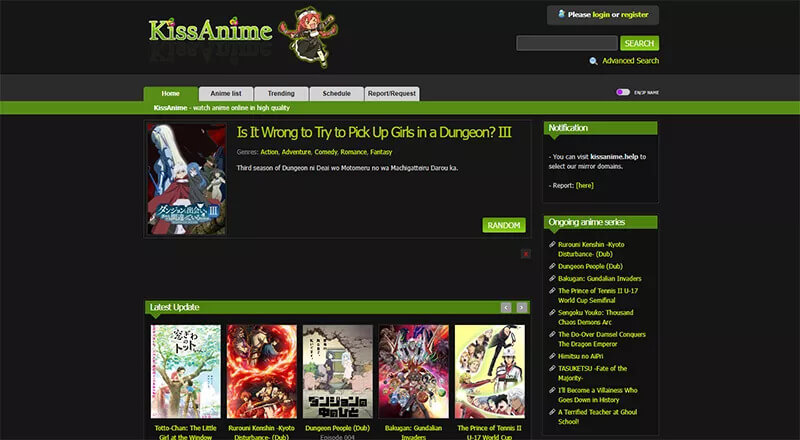Screen dimensions: 800x440
Task: Toggle the EN/JP name switch
Action: (622, 92)
